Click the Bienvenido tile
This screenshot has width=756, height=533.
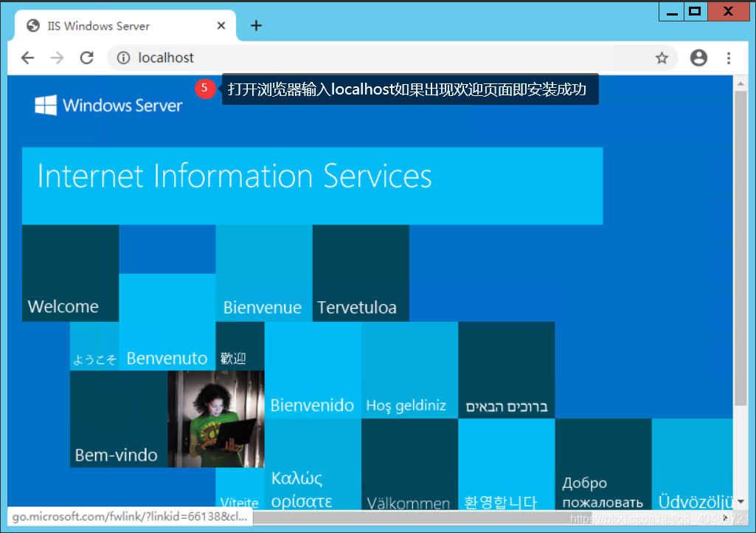313,371
